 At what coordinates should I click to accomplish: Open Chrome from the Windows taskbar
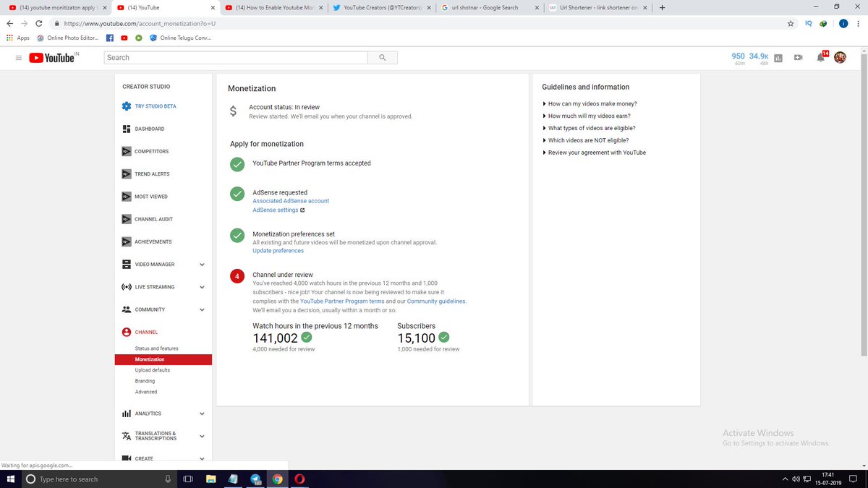point(277,479)
